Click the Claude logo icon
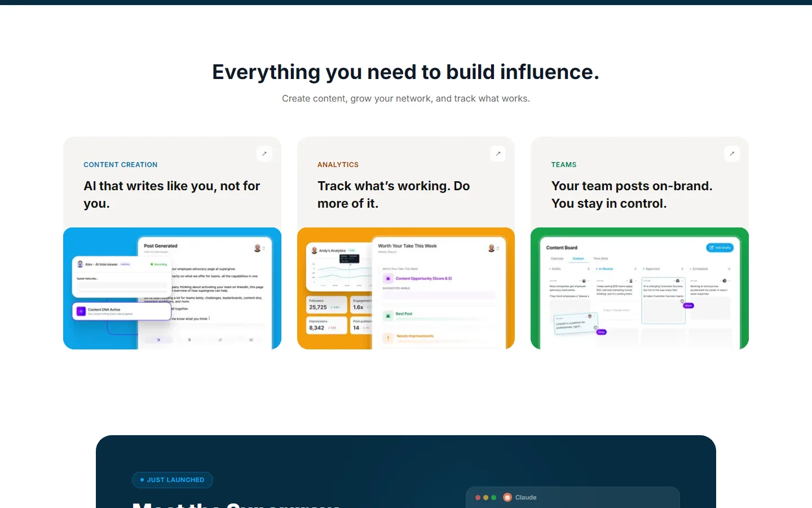The height and width of the screenshot is (508, 812). 507,497
